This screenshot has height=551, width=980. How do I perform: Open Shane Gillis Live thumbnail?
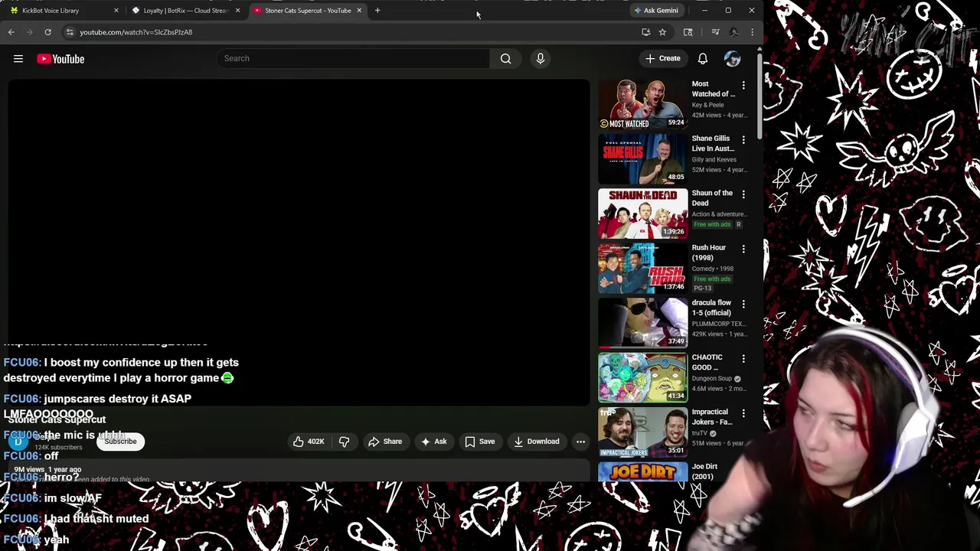(x=643, y=158)
